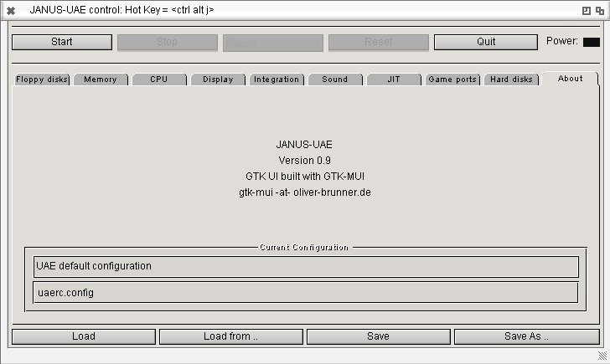Open the Hard disks tab
This screenshot has height=364, width=610.
[511, 79]
